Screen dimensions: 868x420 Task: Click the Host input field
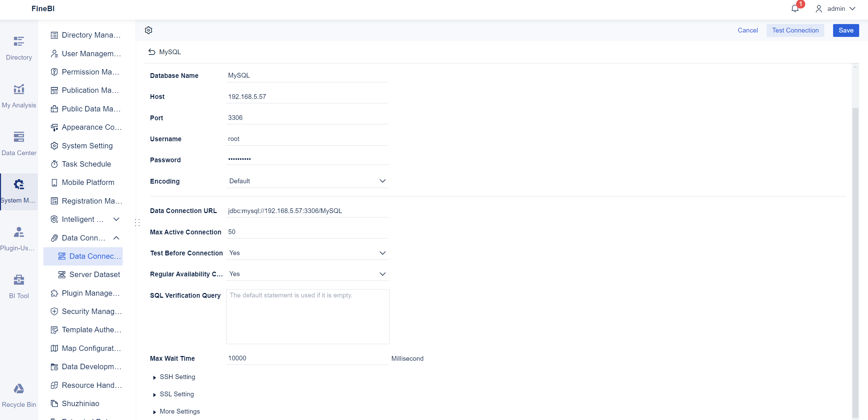tap(307, 97)
